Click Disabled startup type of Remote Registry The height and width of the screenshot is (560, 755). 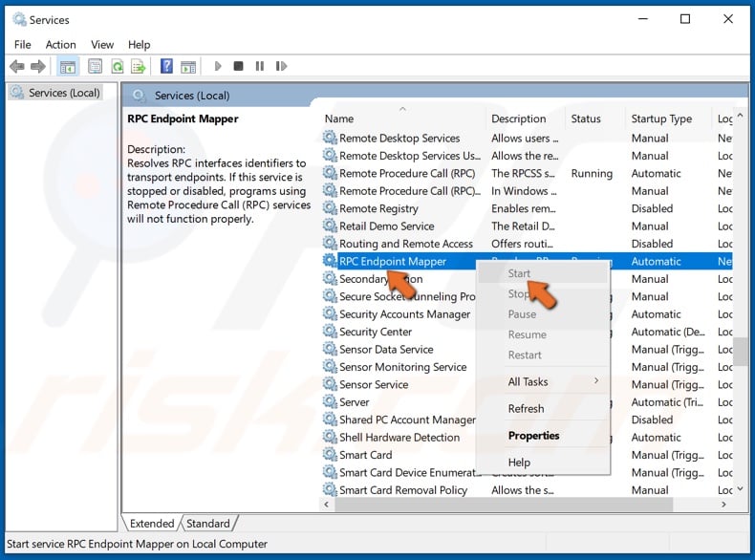click(x=652, y=208)
